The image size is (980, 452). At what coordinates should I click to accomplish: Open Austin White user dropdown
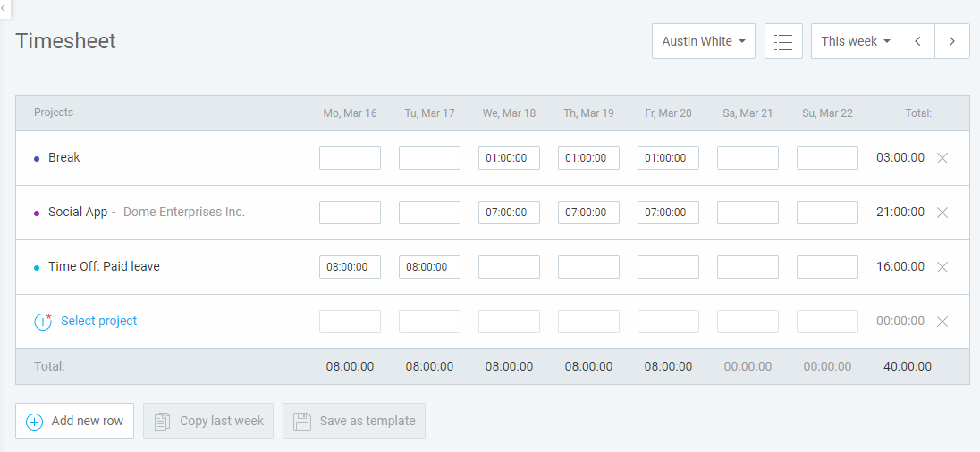[x=704, y=41]
